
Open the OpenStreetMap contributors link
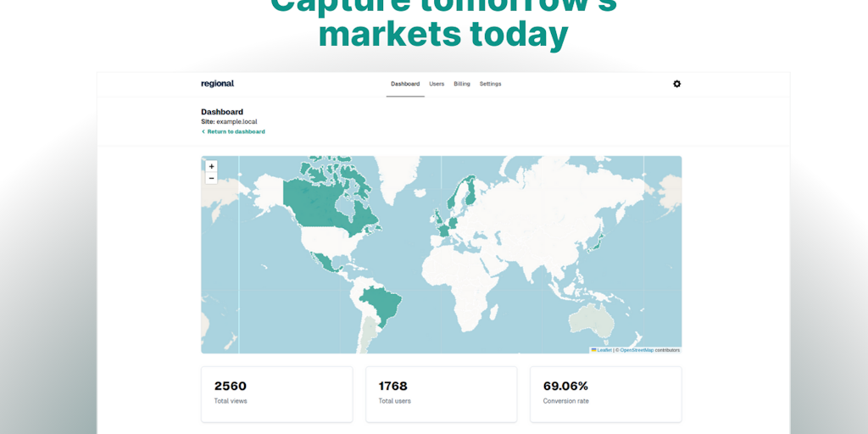636,350
